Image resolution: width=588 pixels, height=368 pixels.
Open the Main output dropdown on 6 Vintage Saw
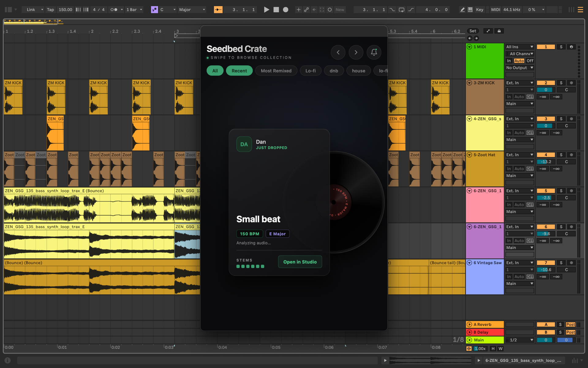pos(520,284)
